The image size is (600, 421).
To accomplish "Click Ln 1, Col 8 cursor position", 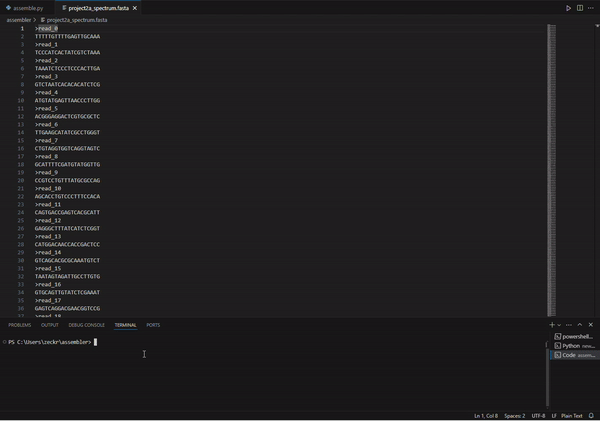I will pos(485,415).
